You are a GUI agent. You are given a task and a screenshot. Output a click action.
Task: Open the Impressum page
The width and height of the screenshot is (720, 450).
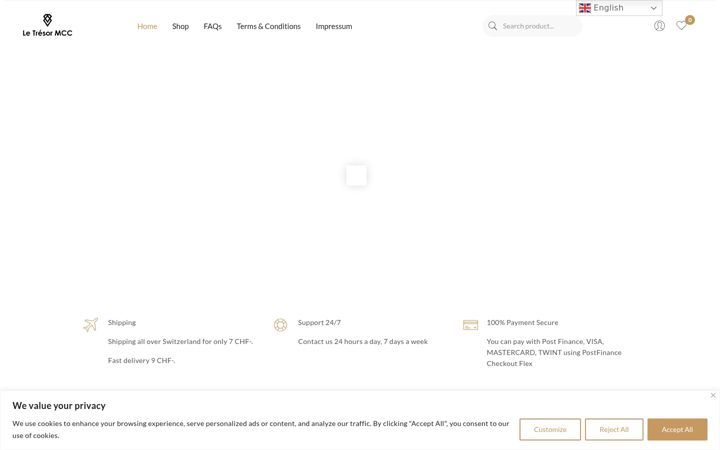pyautogui.click(x=334, y=26)
